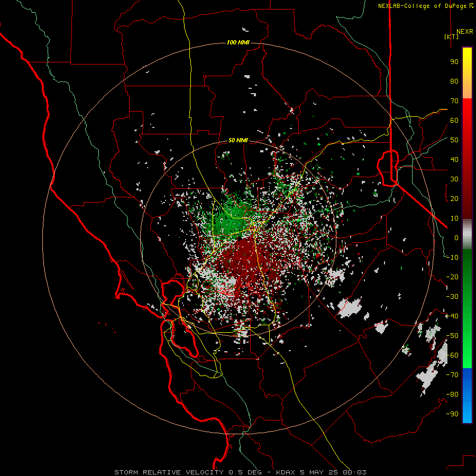Click the 0 value on velocity scale
This screenshot has width=476, height=476.
click(456, 238)
